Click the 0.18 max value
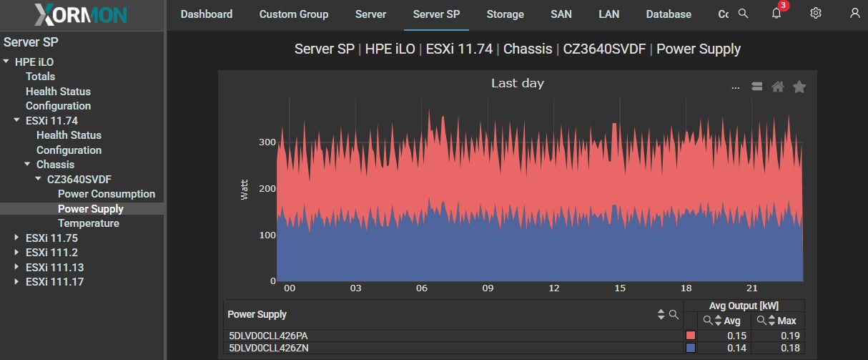 point(789,348)
